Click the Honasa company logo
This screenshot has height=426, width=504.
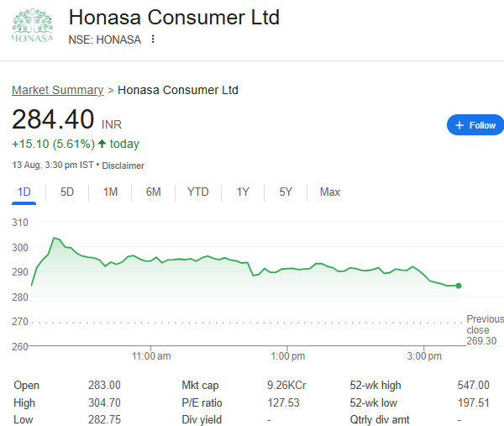click(x=32, y=25)
